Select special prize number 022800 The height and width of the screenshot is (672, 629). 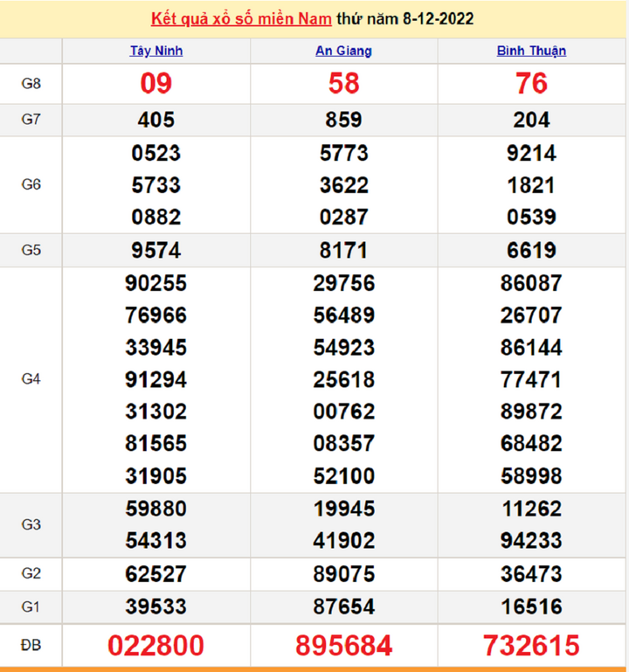tap(156, 646)
